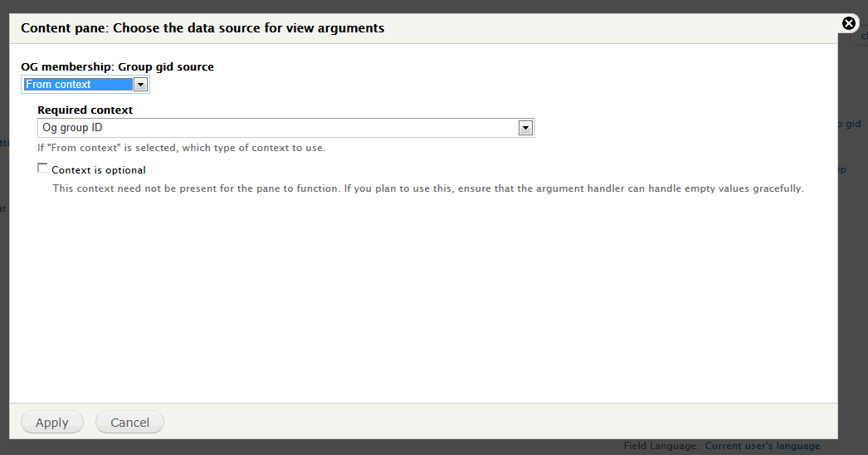Click the arrow beside Og group ID
Viewport: 868px width, 455px height.
(524, 128)
